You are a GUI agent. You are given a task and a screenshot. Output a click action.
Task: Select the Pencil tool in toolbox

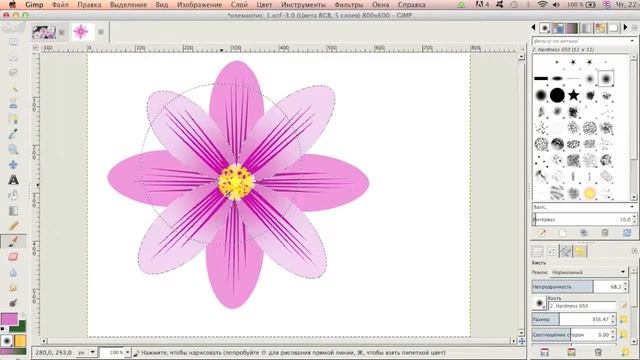point(13,226)
